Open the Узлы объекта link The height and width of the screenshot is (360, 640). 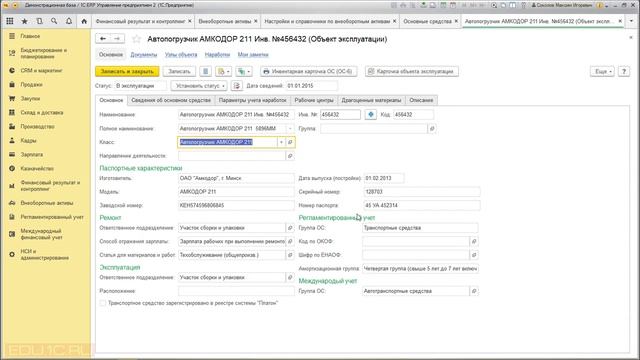coord(181,55)
